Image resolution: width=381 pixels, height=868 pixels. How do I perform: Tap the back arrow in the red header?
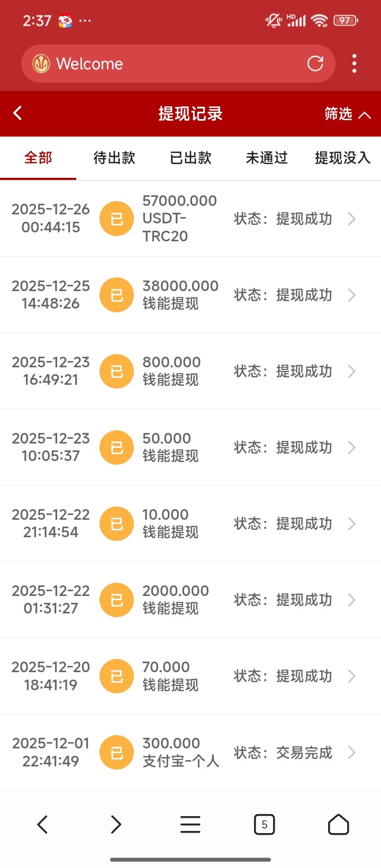pos(17,113)
